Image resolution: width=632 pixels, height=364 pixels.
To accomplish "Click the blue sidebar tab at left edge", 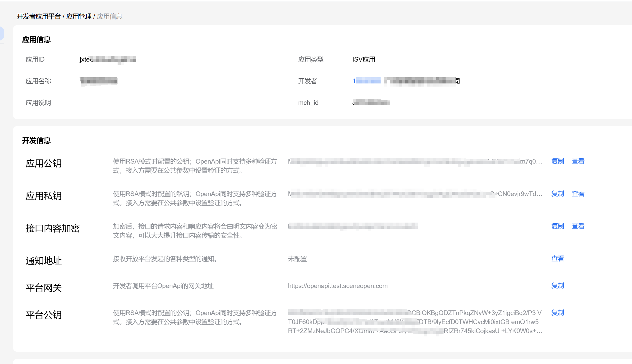I will [2, 33].
